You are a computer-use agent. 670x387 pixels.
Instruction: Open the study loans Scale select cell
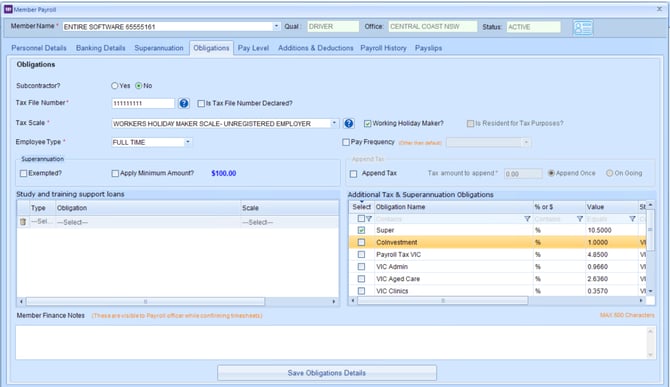(x=289, y=222)
